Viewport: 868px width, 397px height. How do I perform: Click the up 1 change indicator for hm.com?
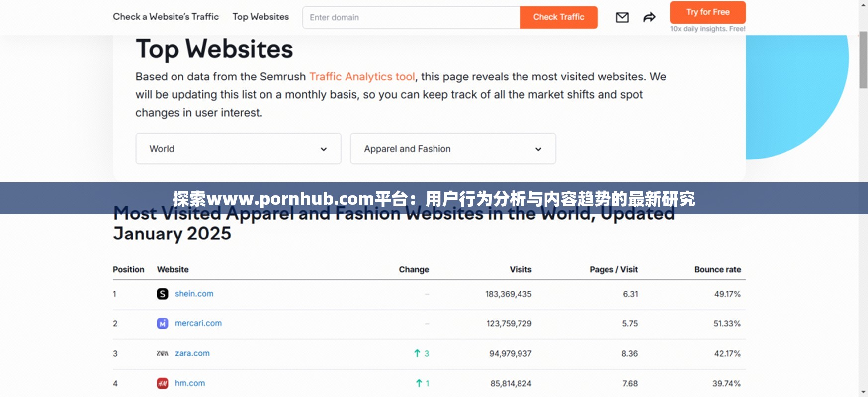pos(423,383)
